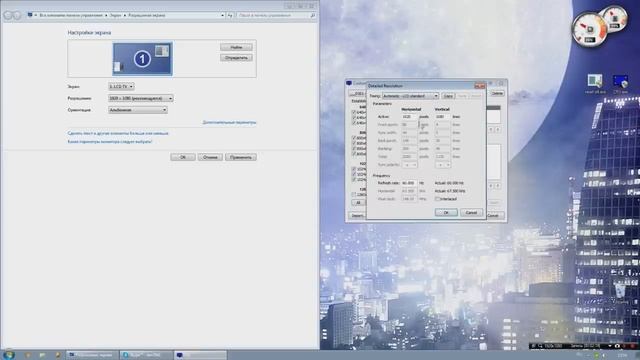Open the 'Дополнительные параметры' link

tap(229, 122)
